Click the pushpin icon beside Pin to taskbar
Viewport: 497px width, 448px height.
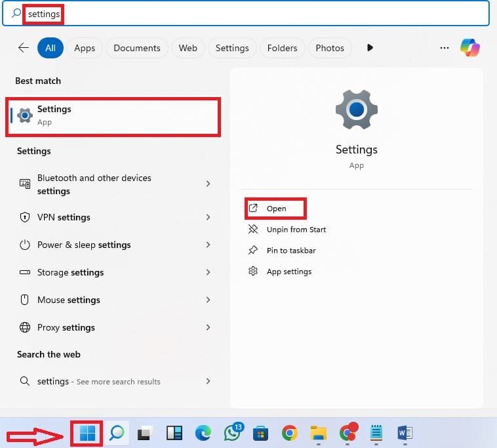point(253,250)
